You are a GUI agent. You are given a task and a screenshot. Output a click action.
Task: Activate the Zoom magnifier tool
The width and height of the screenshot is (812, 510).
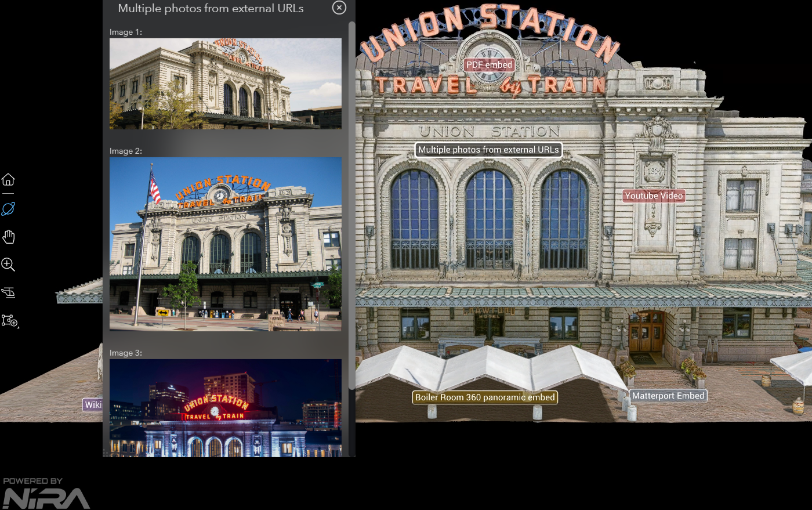pyautogui.click(x=8, y=265)
